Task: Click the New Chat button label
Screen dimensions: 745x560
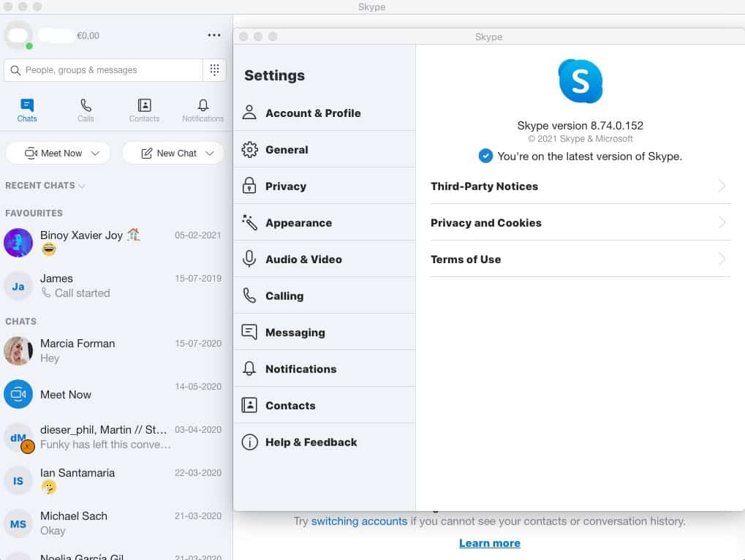Action: [x=176, y=154]
